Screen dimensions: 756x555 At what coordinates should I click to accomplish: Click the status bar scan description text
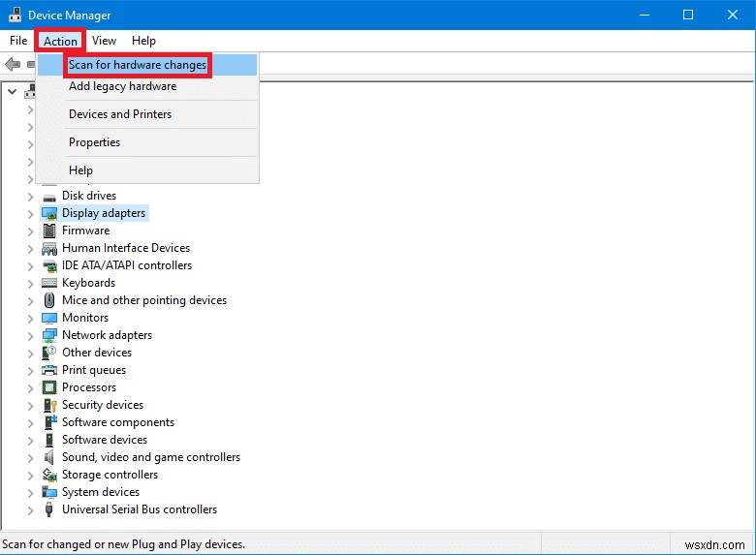pos(123,544)
